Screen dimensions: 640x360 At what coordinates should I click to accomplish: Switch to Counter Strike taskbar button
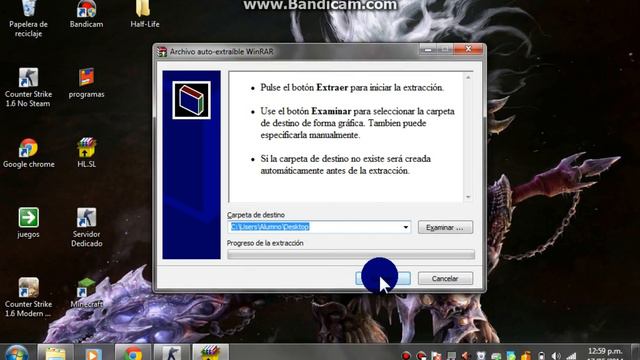coord(171,353)
